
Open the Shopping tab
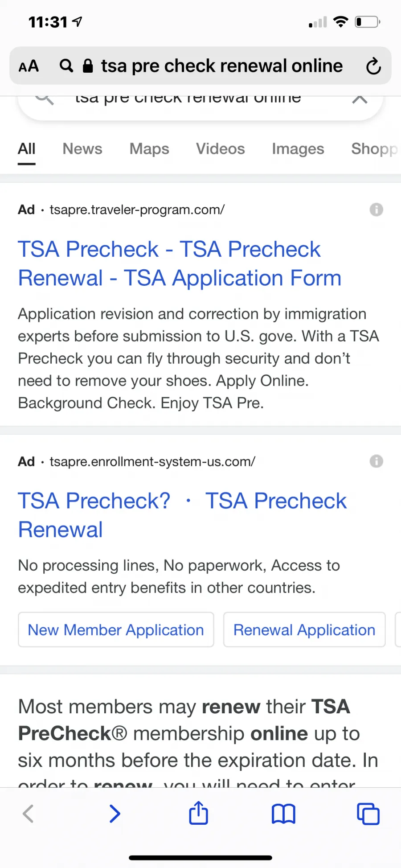click(x=375, y=148)
